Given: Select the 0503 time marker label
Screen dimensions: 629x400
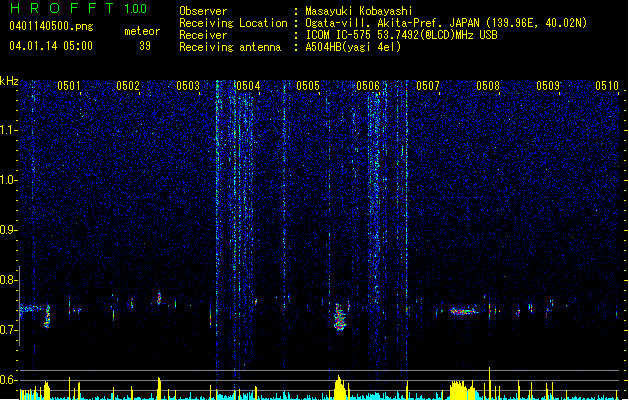Looking at the screenshot, I should click(x=188, y=86).
